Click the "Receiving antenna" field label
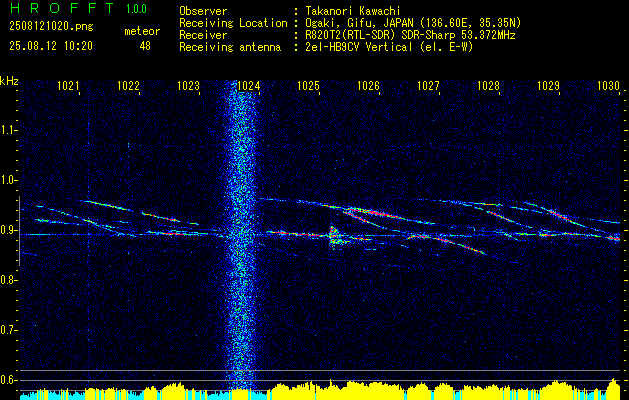 coord(230,47)
